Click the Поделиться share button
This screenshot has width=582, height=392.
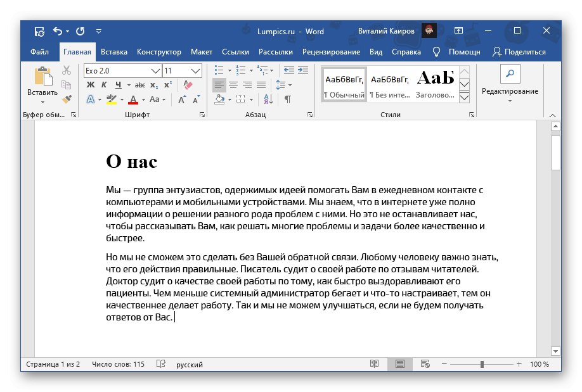pyautogui.click(x=519, y=52)
